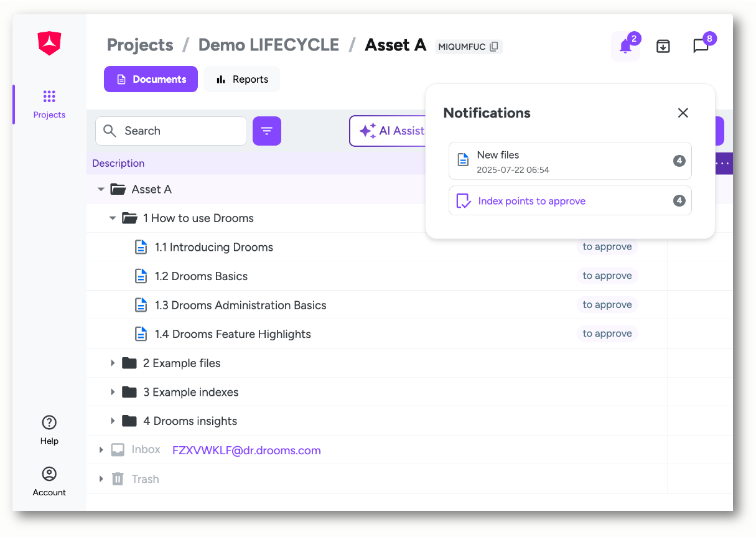Select the 1.4 Drooms Feature Highlights document name
The height and width of the screenshot is (537, 756).
point(233,334)
